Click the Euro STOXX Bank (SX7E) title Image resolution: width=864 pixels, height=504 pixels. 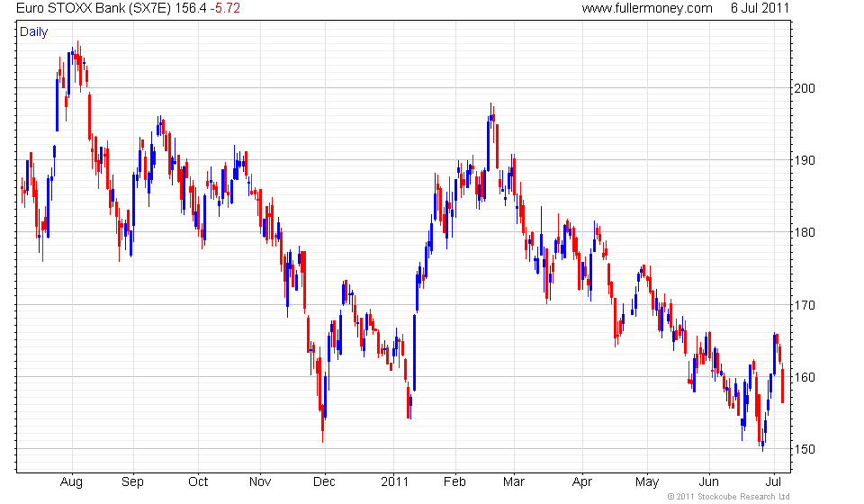(94, 8)
